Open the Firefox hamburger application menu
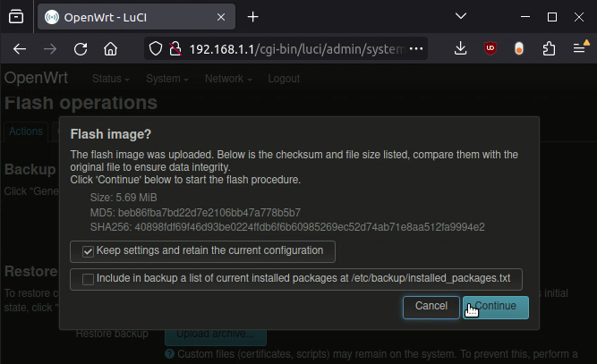The width and height of the screenshot is (597, 364). pyautogui.click(x=580, y=47)
